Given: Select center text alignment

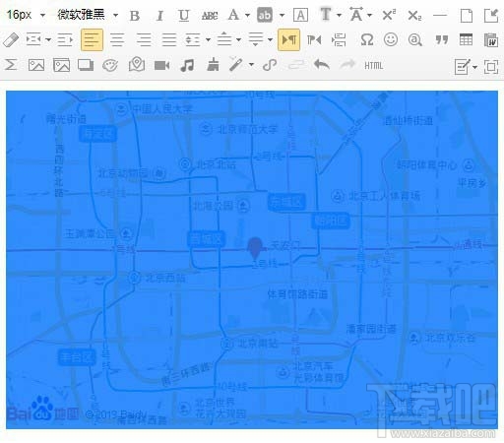Looking at the screenshot, I should click(117, 39).
